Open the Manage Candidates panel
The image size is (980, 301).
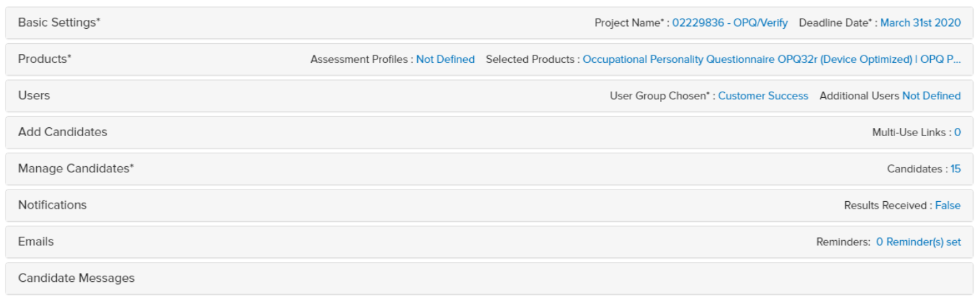tap(75, 168)
